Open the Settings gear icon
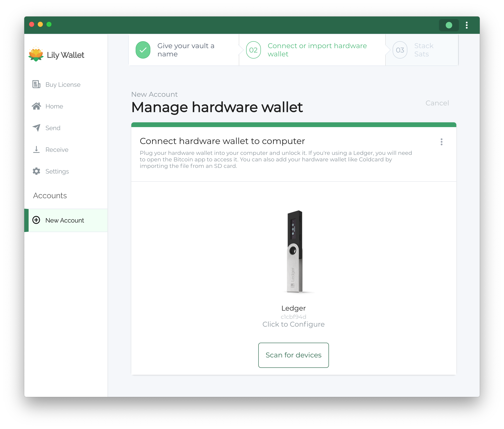Viewport: 504px width, 429px height. coord(37,171)
